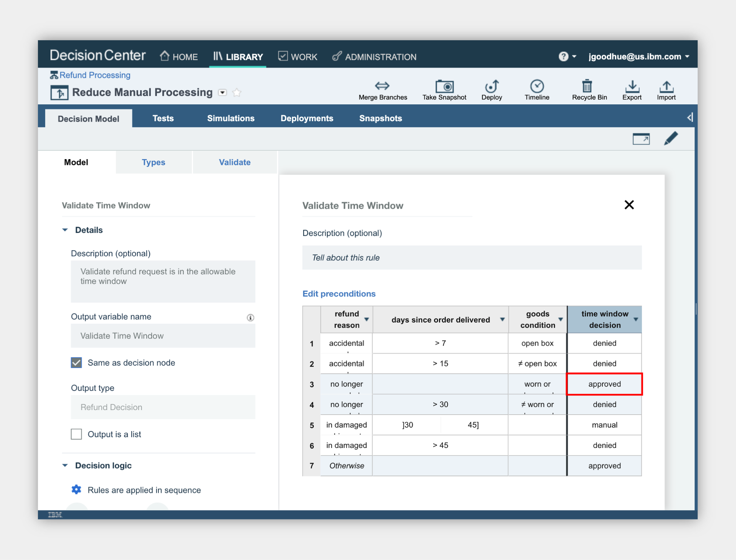This screenshot has width=736, height=560.
Task: Select the approved cell in row 3
Action: [604, 384]
